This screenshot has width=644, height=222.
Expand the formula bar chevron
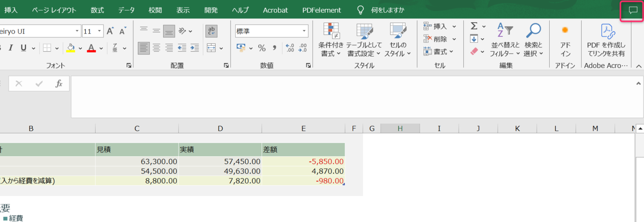639,83
